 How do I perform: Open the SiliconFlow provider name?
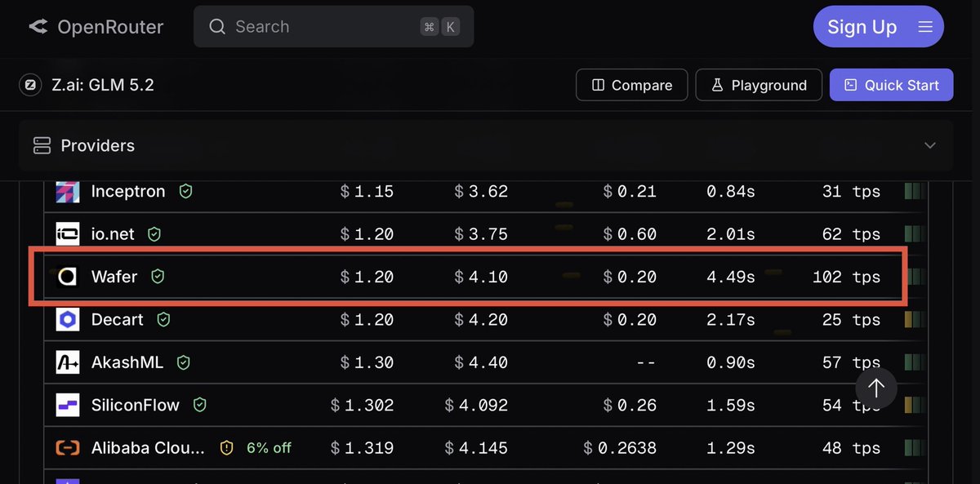136,405
